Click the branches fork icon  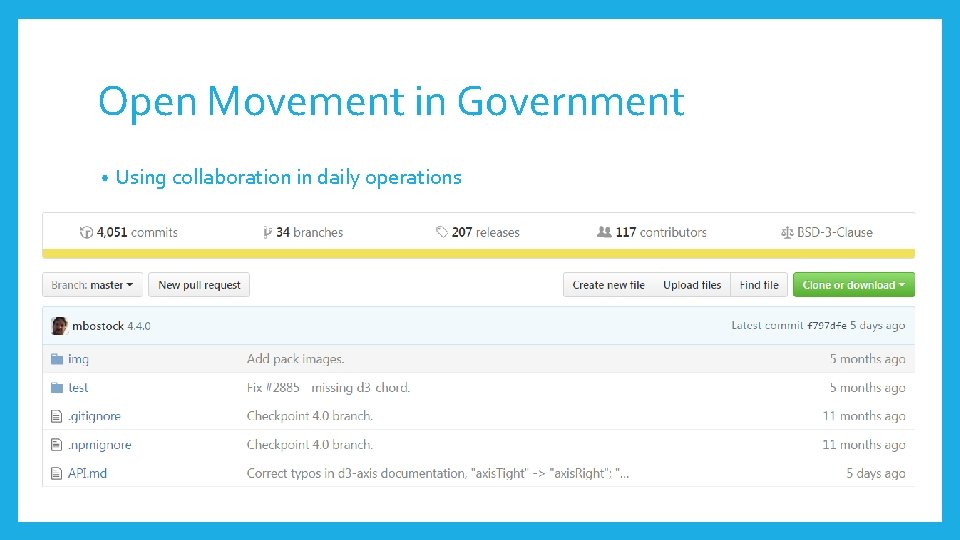point(267,233)
